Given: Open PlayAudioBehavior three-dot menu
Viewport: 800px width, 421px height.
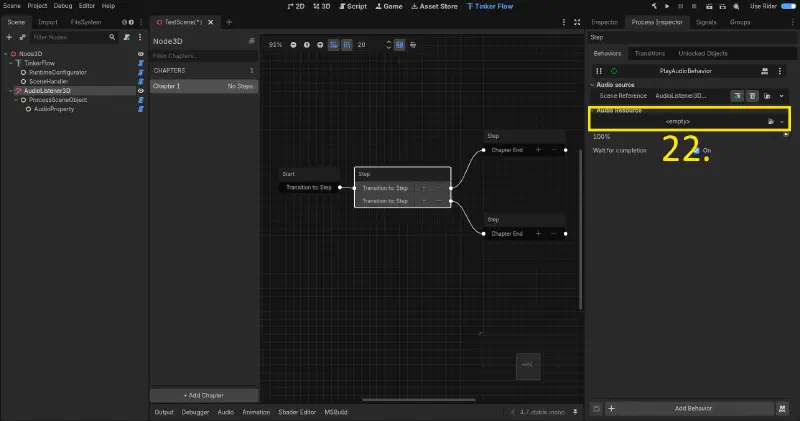Looking at the screenshot, I should click(x=780, y=71).
